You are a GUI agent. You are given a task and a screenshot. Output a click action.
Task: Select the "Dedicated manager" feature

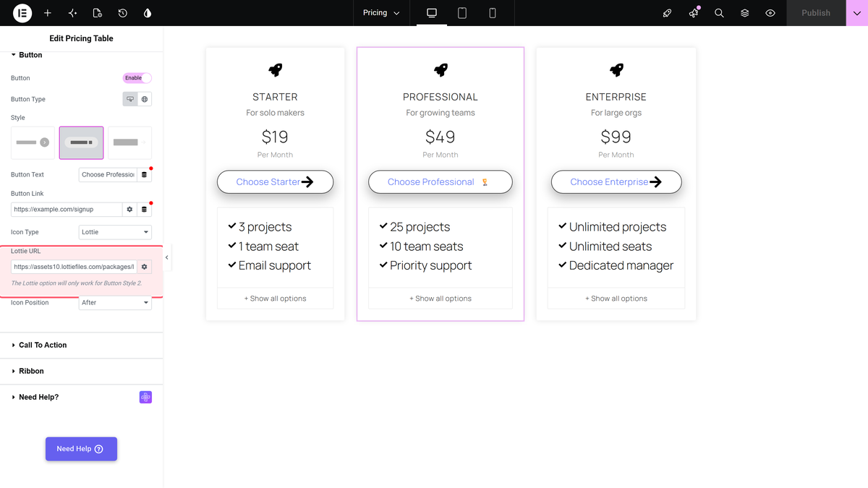pyautogui.click(x=621, y=265)
